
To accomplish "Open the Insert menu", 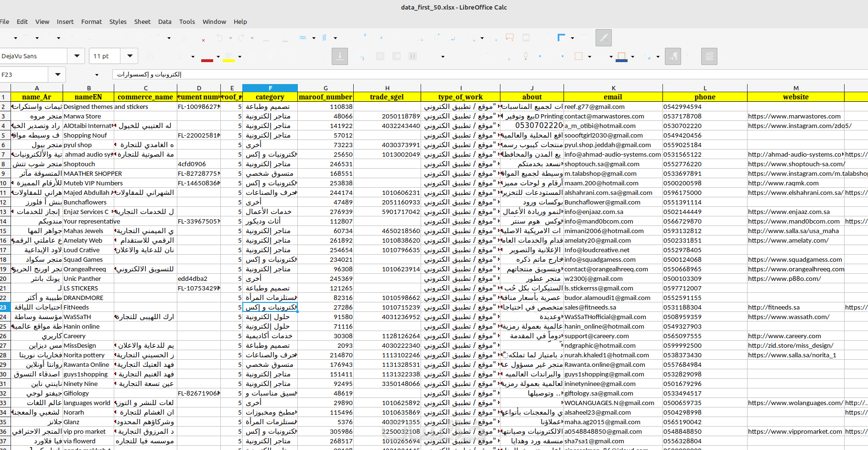I will 65,21.
